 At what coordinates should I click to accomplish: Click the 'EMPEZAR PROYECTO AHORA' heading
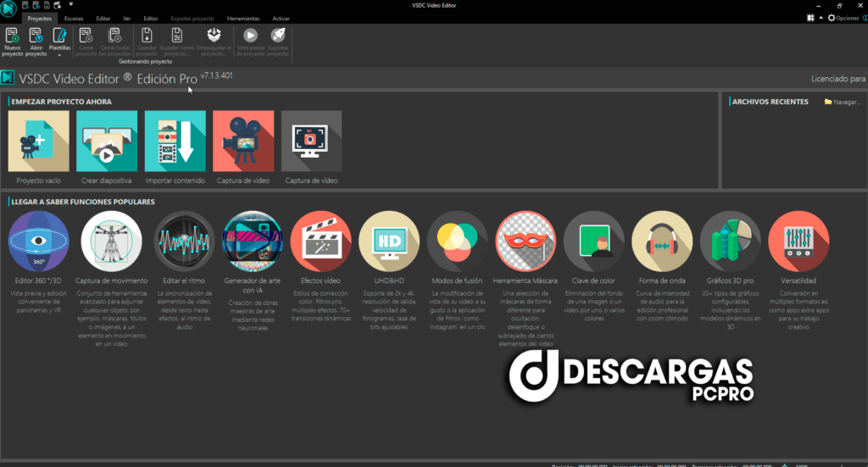point(61,102)
